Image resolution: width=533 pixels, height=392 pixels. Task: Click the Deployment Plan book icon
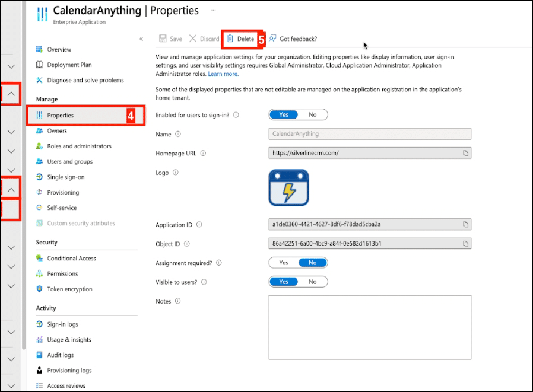(39, 65)
